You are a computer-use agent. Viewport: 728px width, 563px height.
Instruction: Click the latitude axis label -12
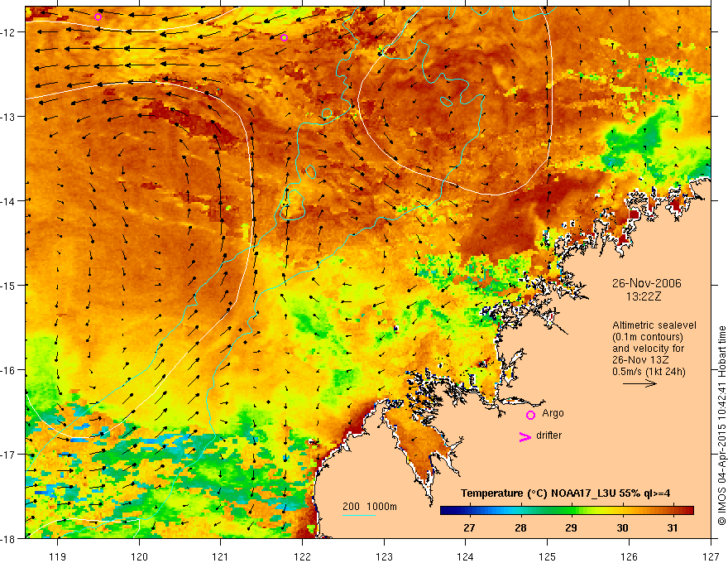8,32
